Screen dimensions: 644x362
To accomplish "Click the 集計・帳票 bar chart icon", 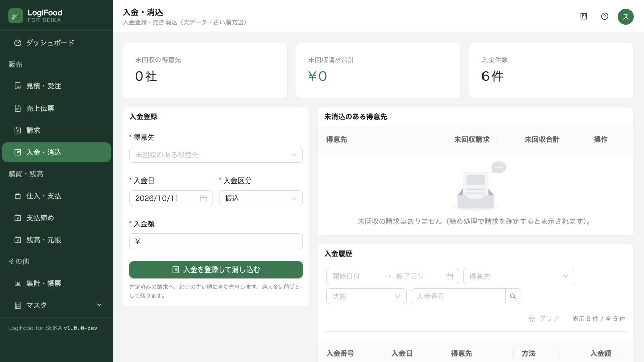I will pyautogui.click(x=18, y=283).
